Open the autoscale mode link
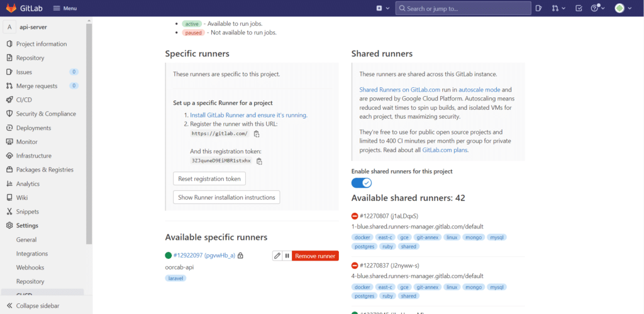The image size is (644, 314). 479,89
